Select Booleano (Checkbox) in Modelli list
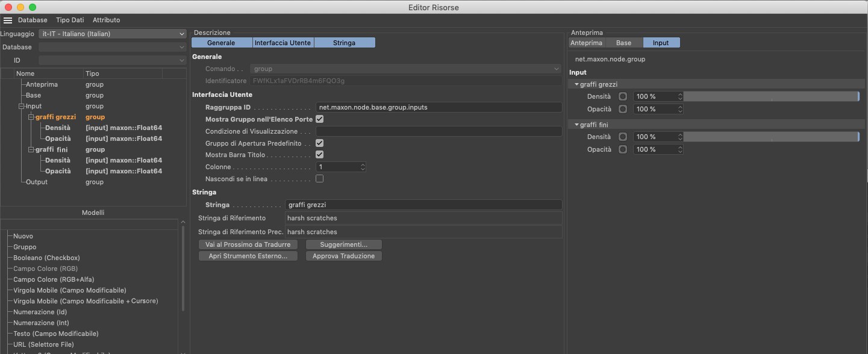 46,258
